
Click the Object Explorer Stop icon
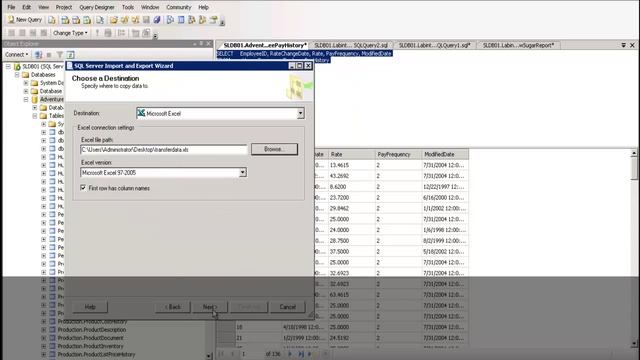(49, 54)
